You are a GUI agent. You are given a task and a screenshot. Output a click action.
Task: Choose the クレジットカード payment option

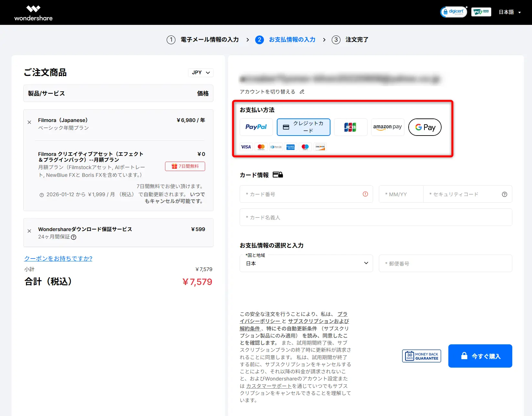[x=303, y=127]
